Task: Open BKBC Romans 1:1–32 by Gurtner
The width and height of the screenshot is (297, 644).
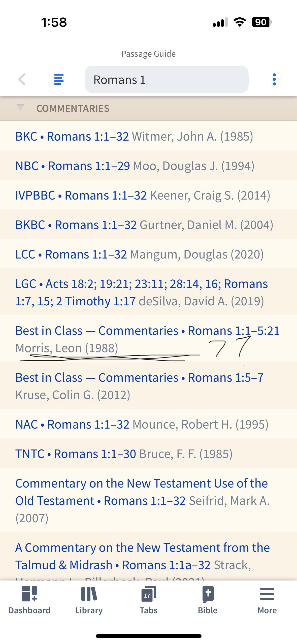Action: click(148, 225)
